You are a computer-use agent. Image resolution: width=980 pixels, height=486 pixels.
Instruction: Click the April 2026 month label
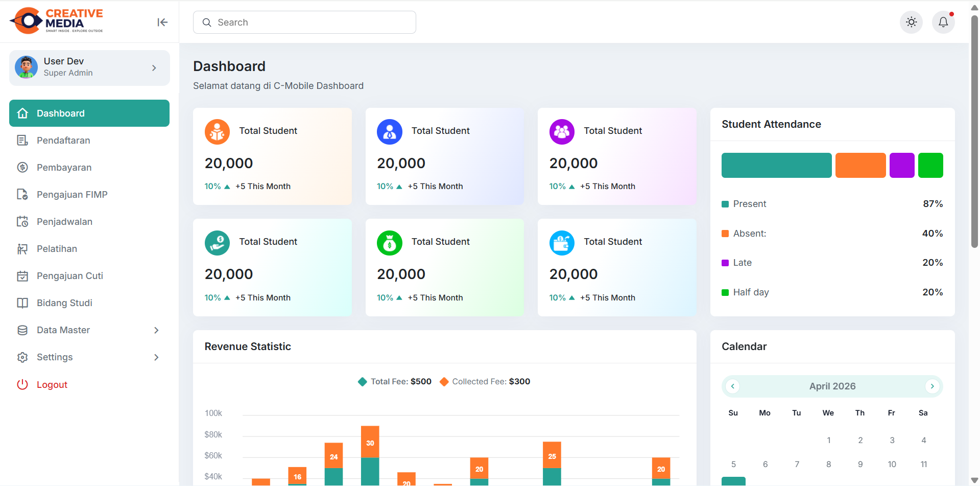[x=832, y=386]
